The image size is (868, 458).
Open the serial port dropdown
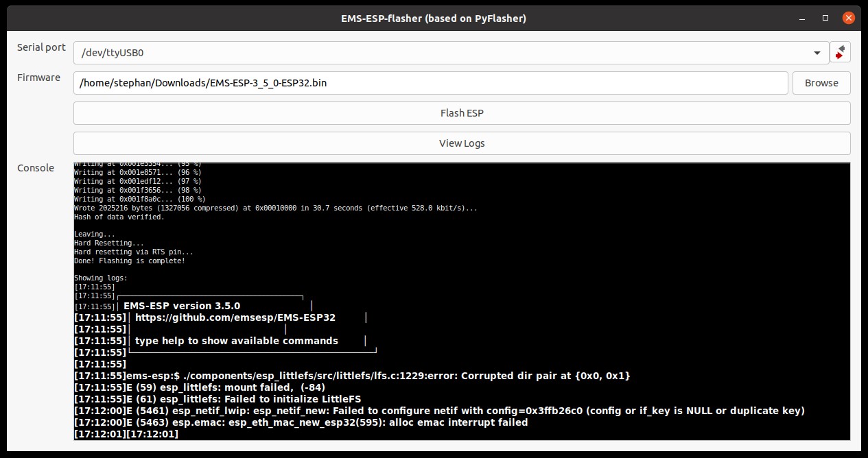pyautogui.click(x=817, y=52)
